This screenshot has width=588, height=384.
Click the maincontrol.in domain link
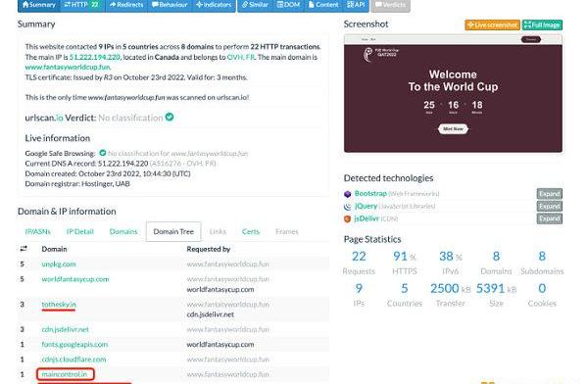[x=65, y=374]
